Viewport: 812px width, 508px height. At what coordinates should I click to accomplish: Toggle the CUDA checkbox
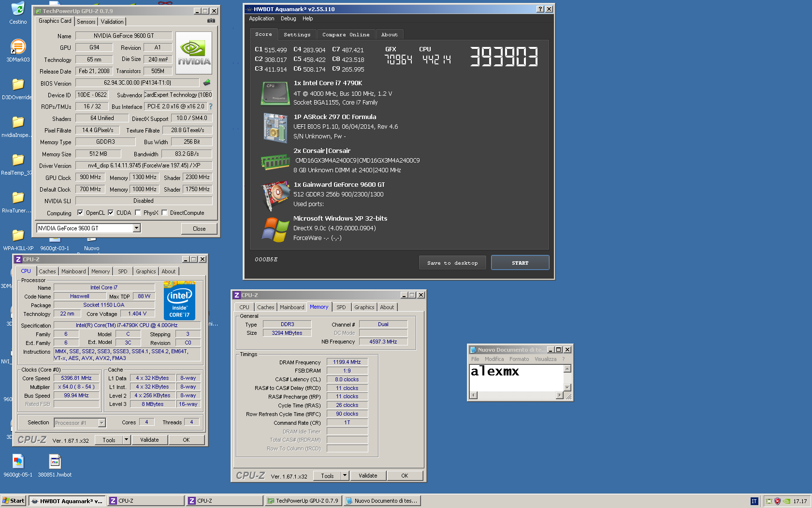[111, 212]
